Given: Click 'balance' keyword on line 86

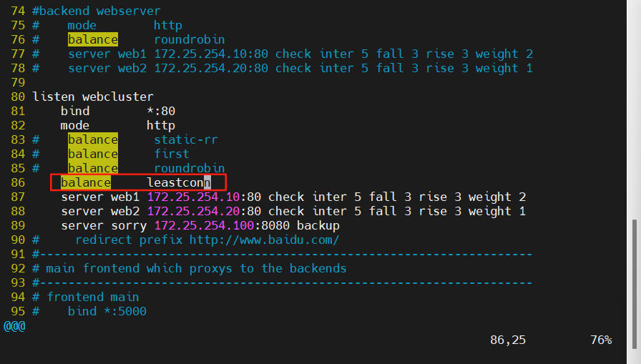Looking at the screenshot, I should coord(86,182).
